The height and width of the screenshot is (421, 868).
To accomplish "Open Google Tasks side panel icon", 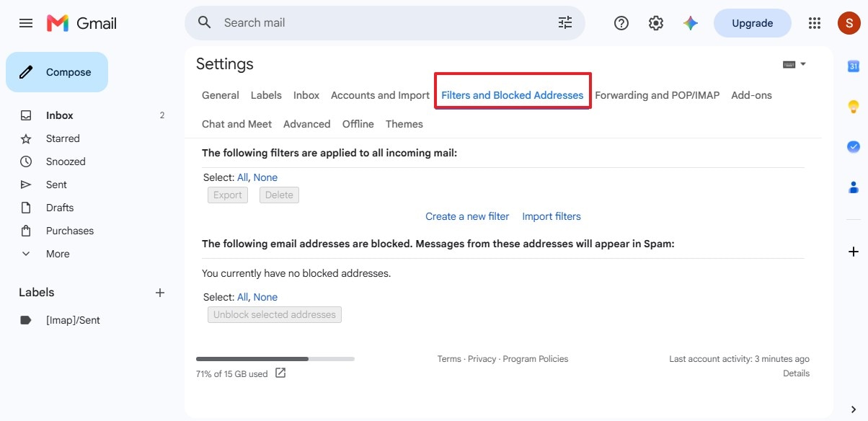I will (x=854, y=146).
